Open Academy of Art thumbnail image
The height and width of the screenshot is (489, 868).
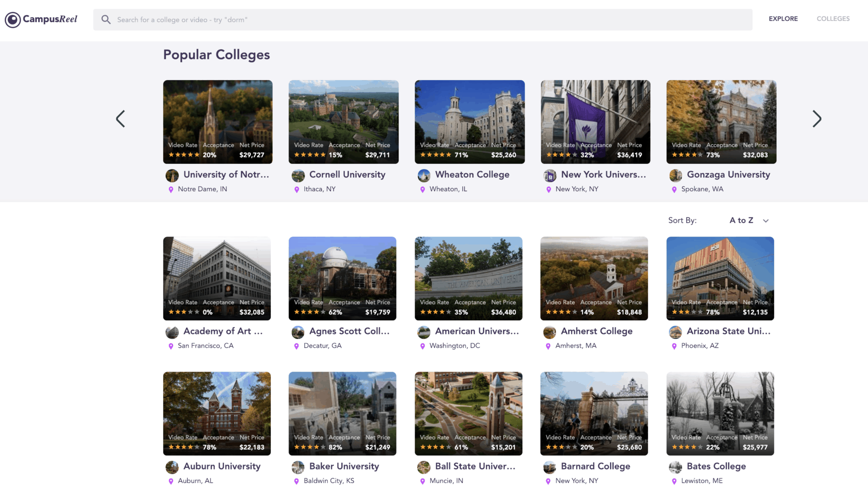(217, 279)
